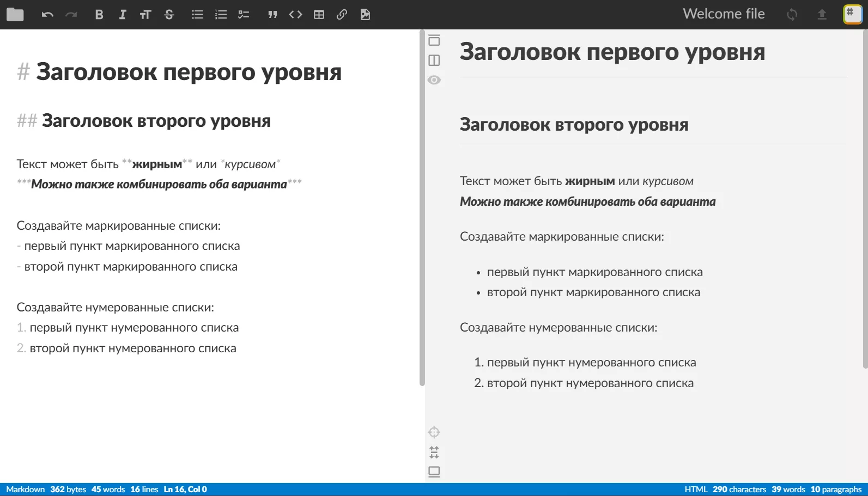Apply strikethrough formatting

(169, 15)
